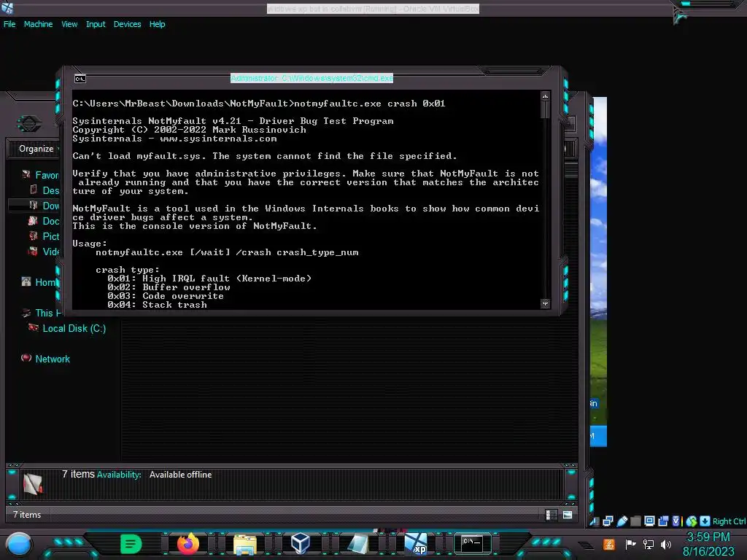
Task: Click the Local Disk drive icon
Action: pyautogui.click(x=34, y=327)
